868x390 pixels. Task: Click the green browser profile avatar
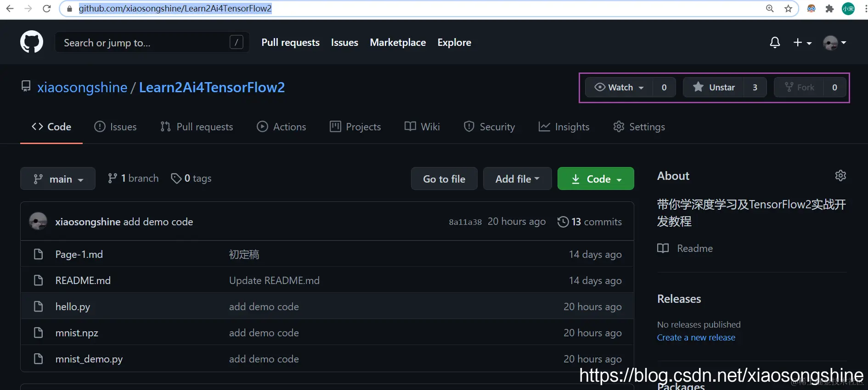pos(848,8)
